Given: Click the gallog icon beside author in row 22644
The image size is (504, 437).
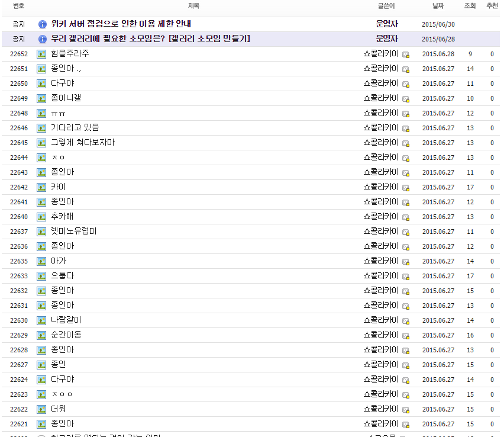Looking at the screenshot, I should coord(406,158).
